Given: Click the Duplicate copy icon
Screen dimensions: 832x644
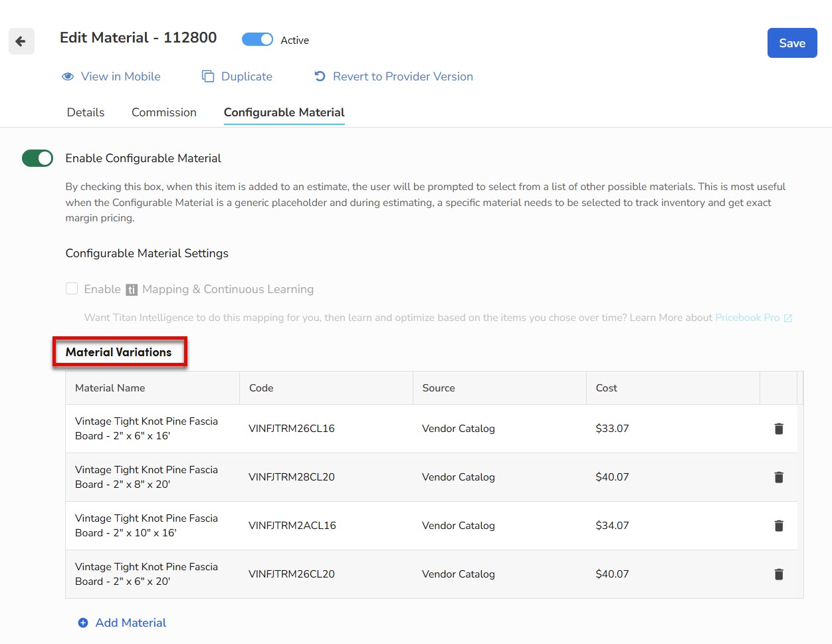Looking at the screenshot, I should pos(208,76).
